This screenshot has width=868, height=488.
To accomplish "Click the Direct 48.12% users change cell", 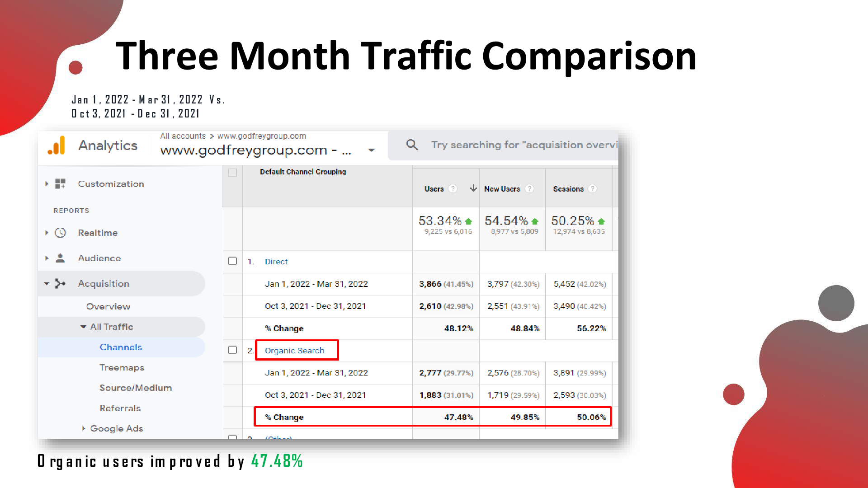I will pyautogui.click(x=458, y=328).
